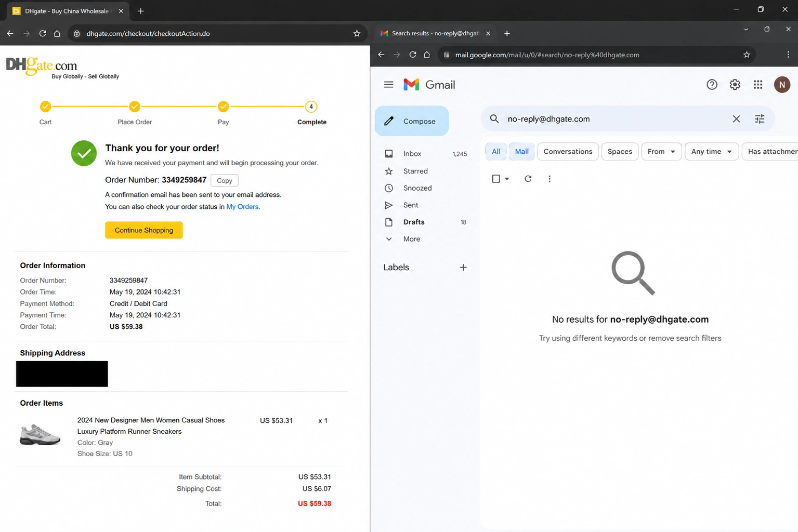This screenshot has width=798, height=532.
Task: Open My Orders link
Action: [242, 207]
